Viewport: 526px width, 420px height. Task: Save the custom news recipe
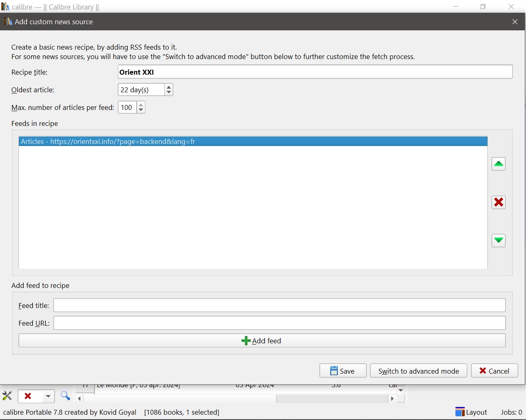pos(343,371)
